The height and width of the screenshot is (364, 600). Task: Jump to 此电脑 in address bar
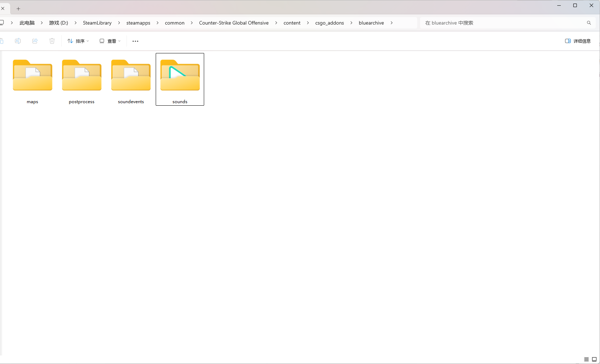tap(27, 23)
